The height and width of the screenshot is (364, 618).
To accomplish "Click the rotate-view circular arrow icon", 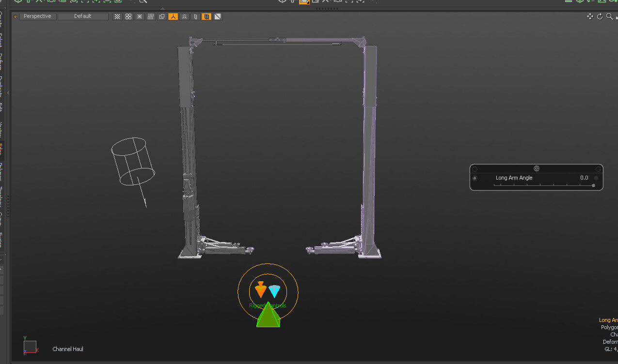I will click(600, 16).
